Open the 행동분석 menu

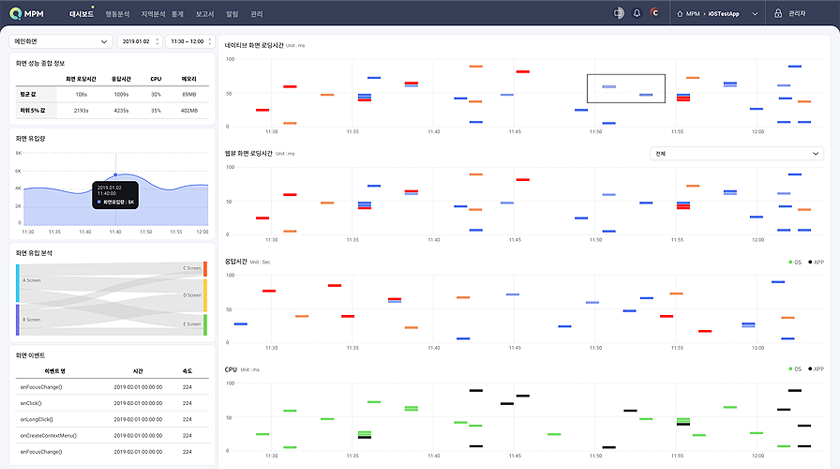pyautogui.click(x=117, y=15)
